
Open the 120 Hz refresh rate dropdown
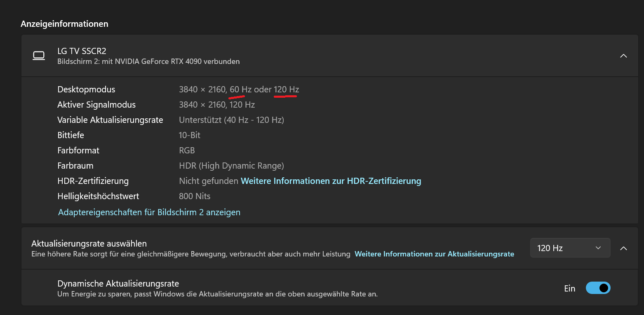(x=570, y=247)
